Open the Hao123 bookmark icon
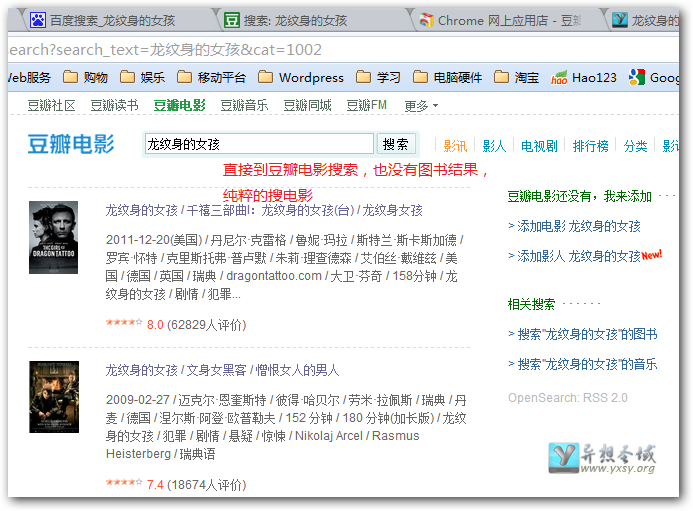 click(x=559, y=78)
